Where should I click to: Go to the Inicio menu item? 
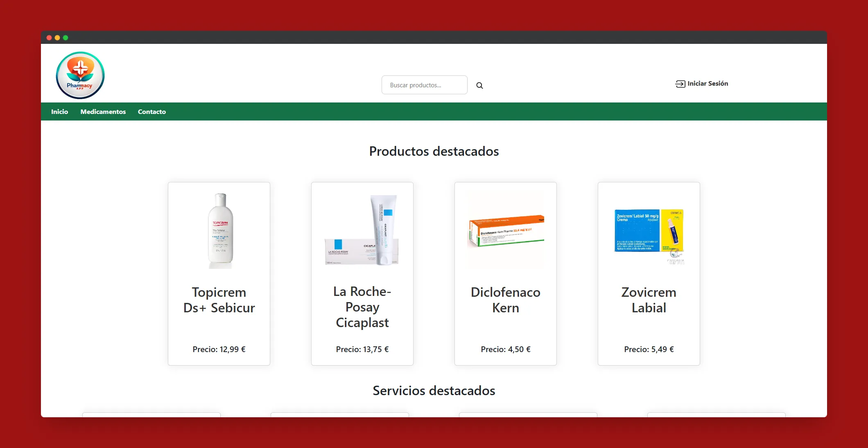pos(59,111)
